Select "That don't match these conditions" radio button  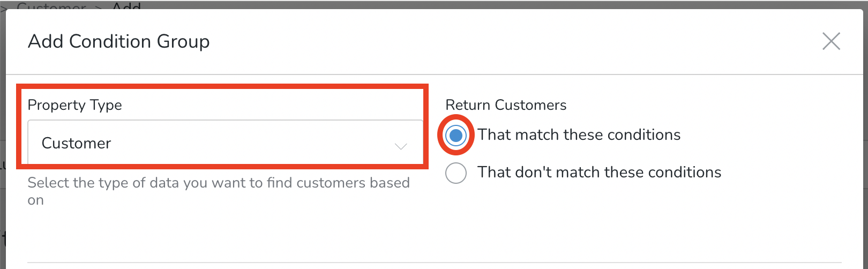point(456,173)
